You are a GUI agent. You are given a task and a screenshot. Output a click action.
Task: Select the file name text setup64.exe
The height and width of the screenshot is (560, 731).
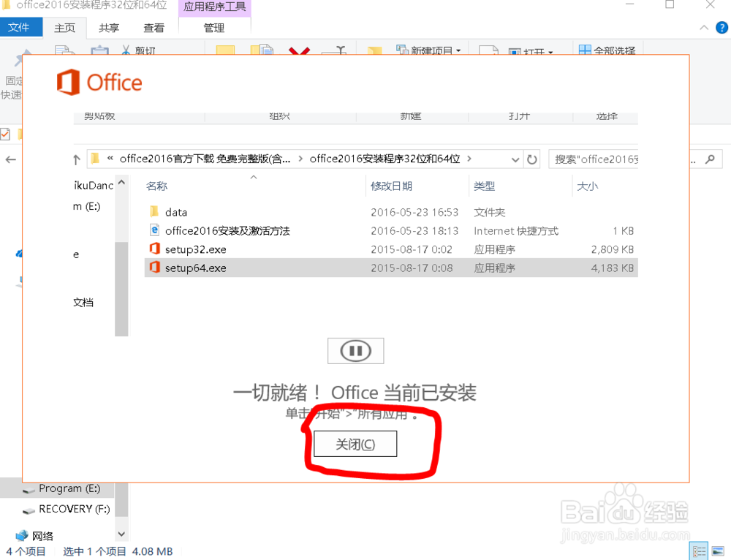point(196,268)
